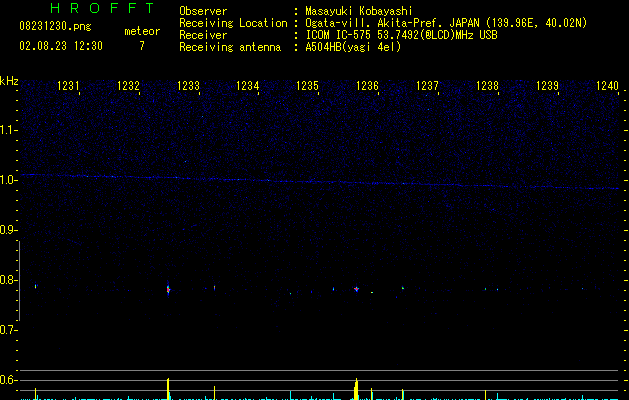
Task: Click the 1233 time axis marker
Action: click(188, 86)
